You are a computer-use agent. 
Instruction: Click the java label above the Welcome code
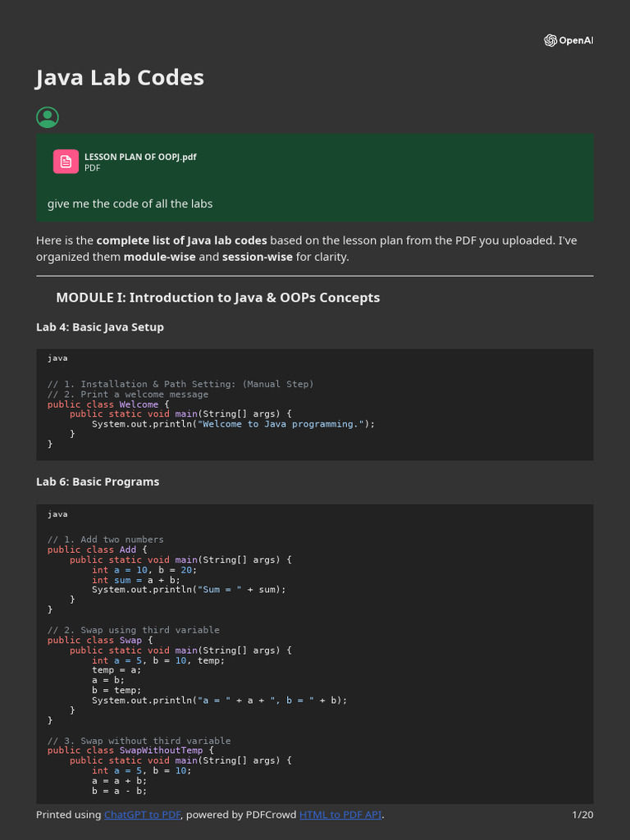coord(57,358)
